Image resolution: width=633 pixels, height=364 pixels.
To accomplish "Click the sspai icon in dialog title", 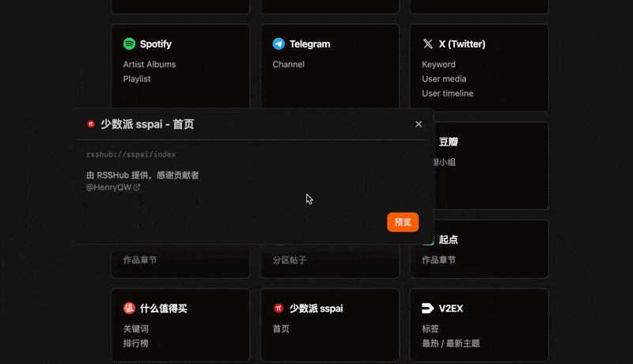I will [x=91, y=124].
